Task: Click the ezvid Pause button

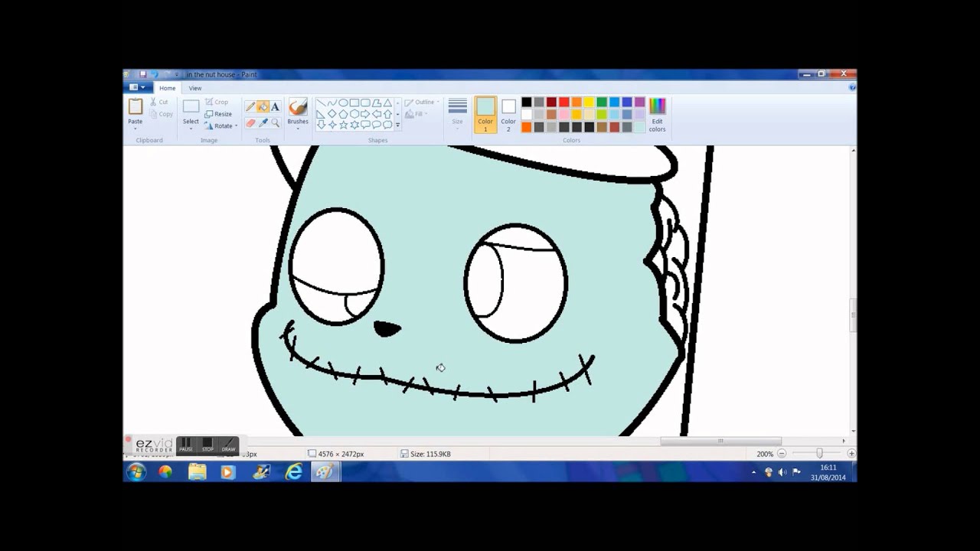Action: [x=186, y=445]
